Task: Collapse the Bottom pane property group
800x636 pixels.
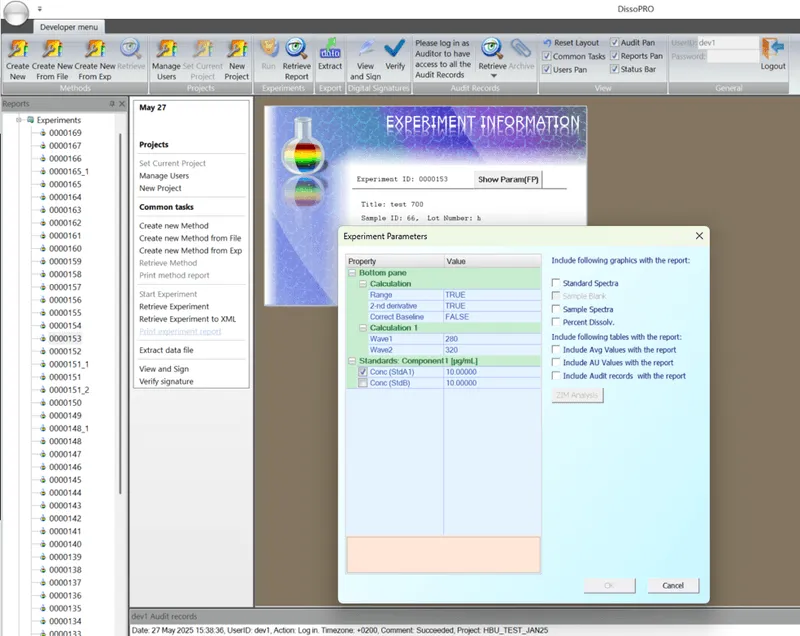Action: 352,273
